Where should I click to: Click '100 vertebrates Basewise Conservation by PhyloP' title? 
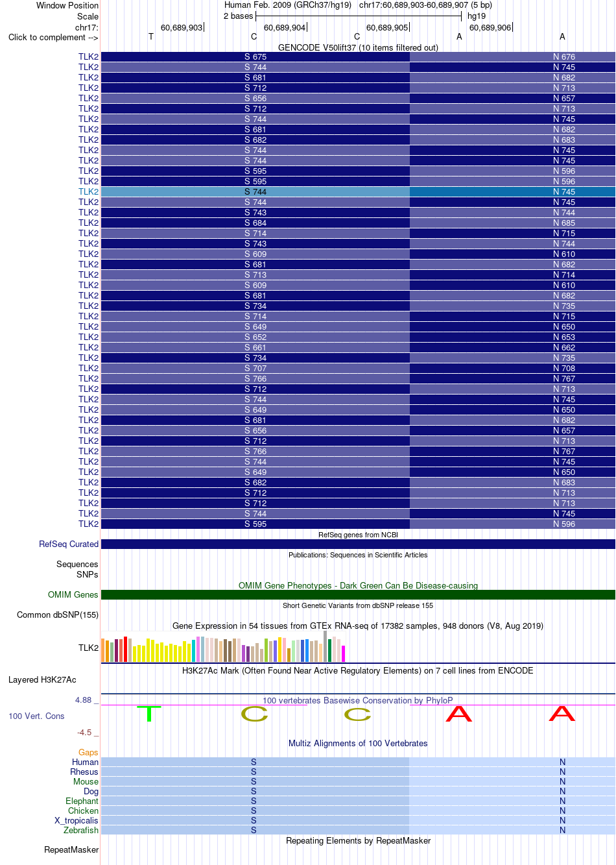coord(358,701)
